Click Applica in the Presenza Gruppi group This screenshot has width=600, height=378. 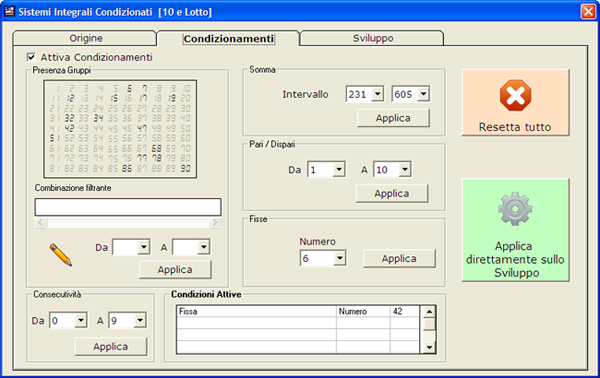pyautogui.click(x=175, y=269)
